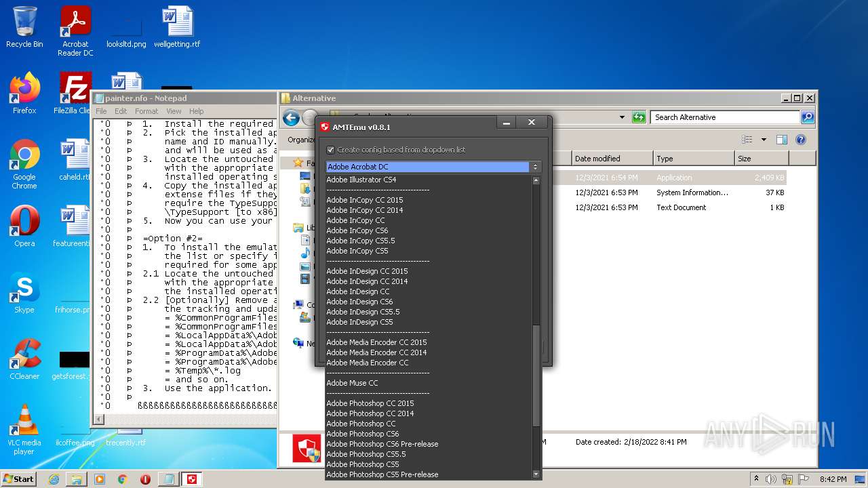Image resolution: width=868 pixels, height=488 pixels.
Task: Open Firefox desktop shortcut
Action: coord(24,94)
